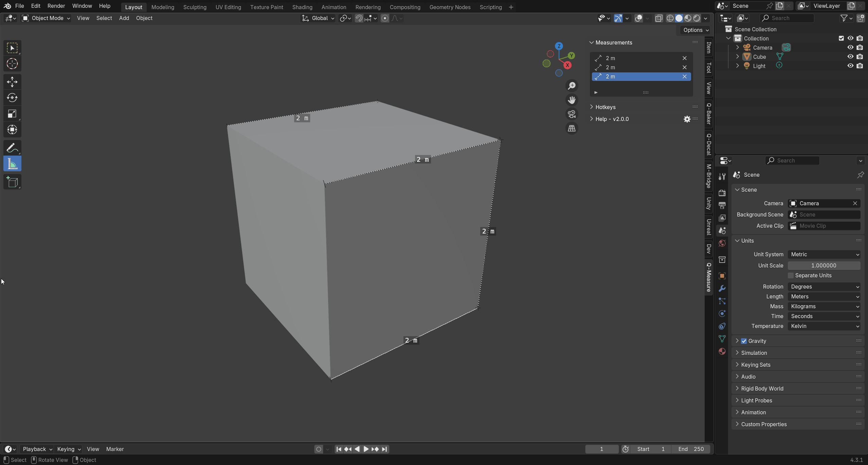This screenshot has height=465, width=868.
Task: Open Object Mode dropdown
Action: pos(46,18)
